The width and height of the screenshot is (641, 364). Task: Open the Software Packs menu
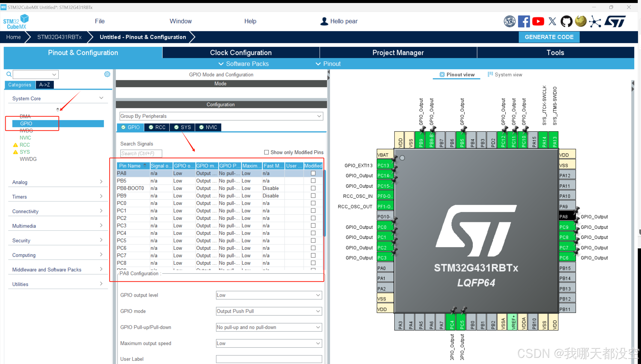click(x=244, y=64)
